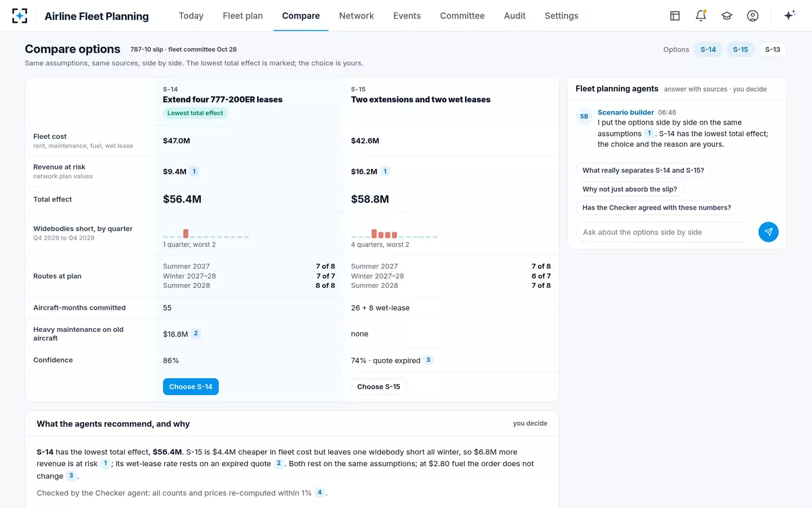Ask "Has the Checker agreed with these numbers?"
The height and width of the screenshot is (508, 812).
[657, 208]
